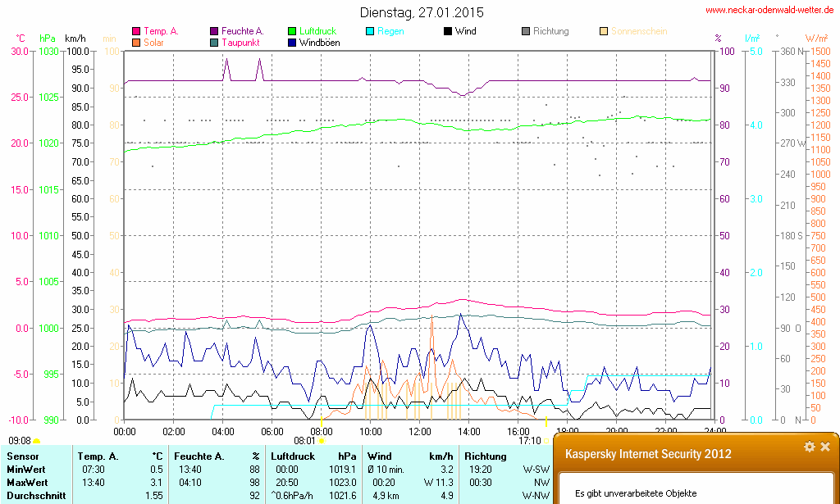Click the Taupunkt legend square

coord(214,42)
